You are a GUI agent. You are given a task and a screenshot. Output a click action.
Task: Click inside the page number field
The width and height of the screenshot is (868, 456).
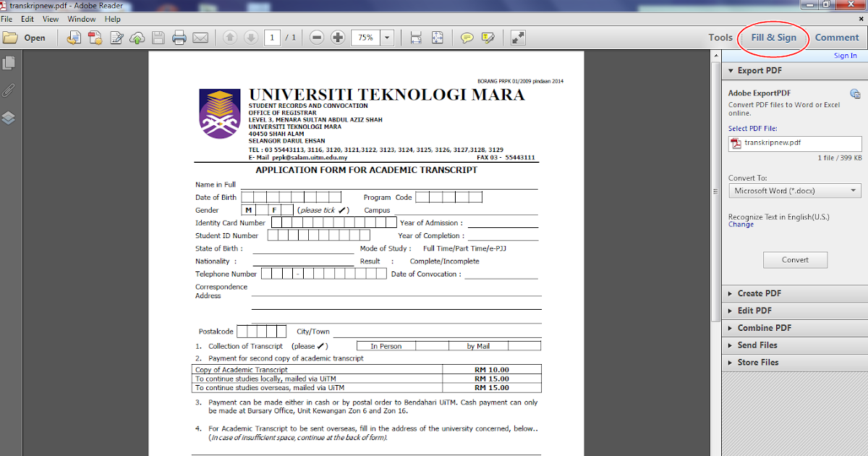click(x=273, y=37)
